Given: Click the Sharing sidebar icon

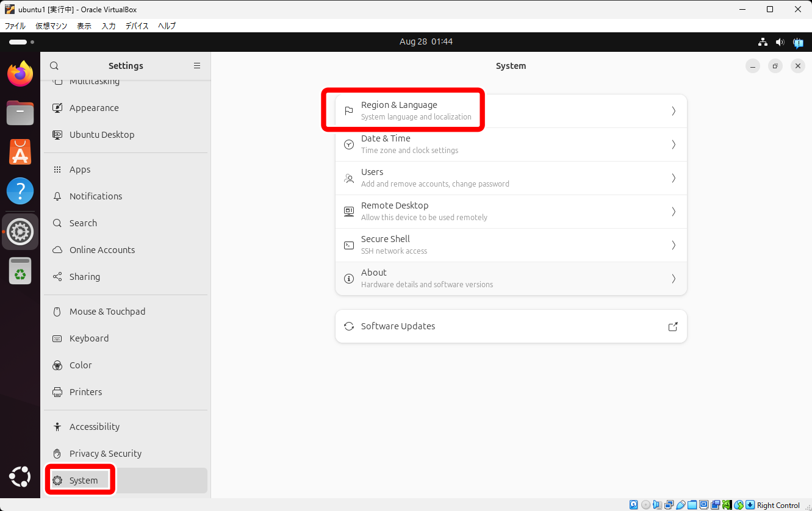Looking at the screenshot, I should pyautogui.click(x=57, y=277).
